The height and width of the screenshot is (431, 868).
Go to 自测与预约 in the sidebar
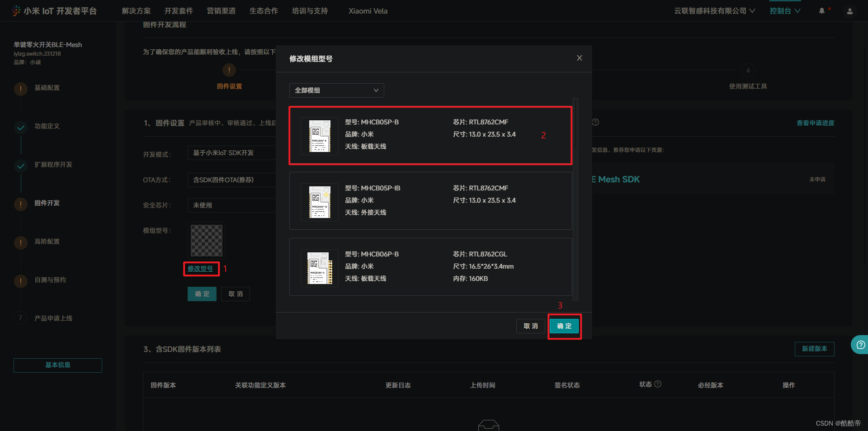pos(50,280)
